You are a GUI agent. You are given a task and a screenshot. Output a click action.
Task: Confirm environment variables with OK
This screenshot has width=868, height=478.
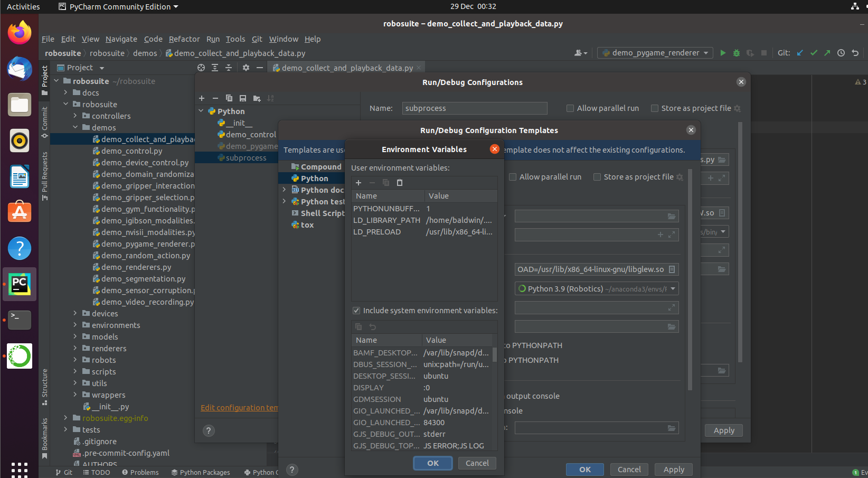tap(432, 463)
